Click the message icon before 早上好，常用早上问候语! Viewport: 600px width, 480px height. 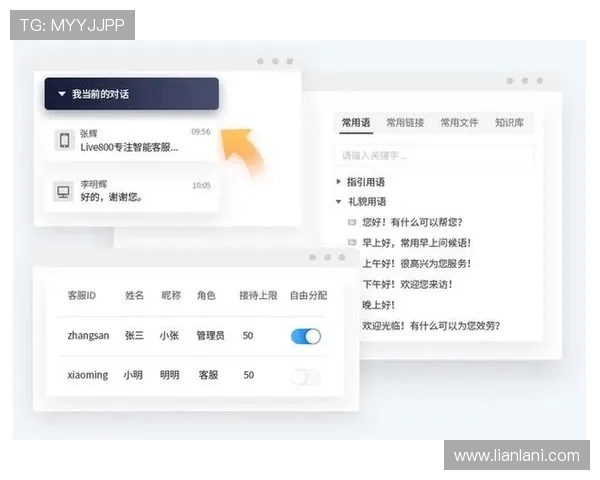pos(352,243)
